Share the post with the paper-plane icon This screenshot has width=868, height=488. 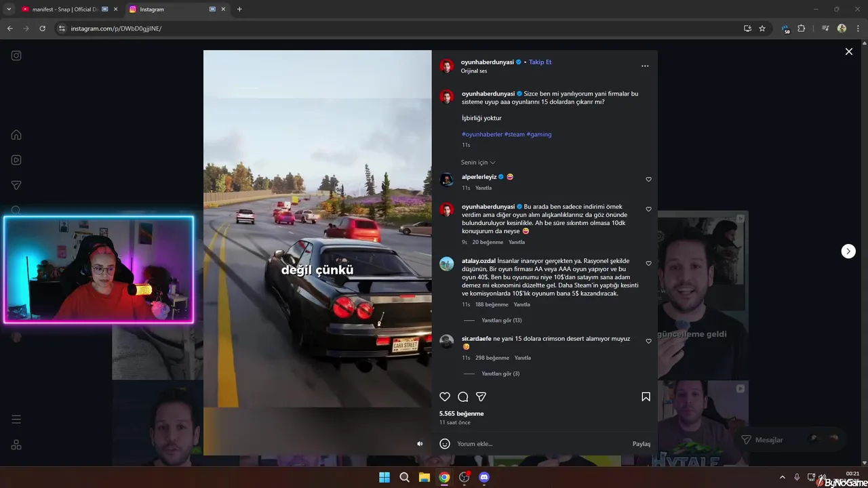[x=481, y=396]
